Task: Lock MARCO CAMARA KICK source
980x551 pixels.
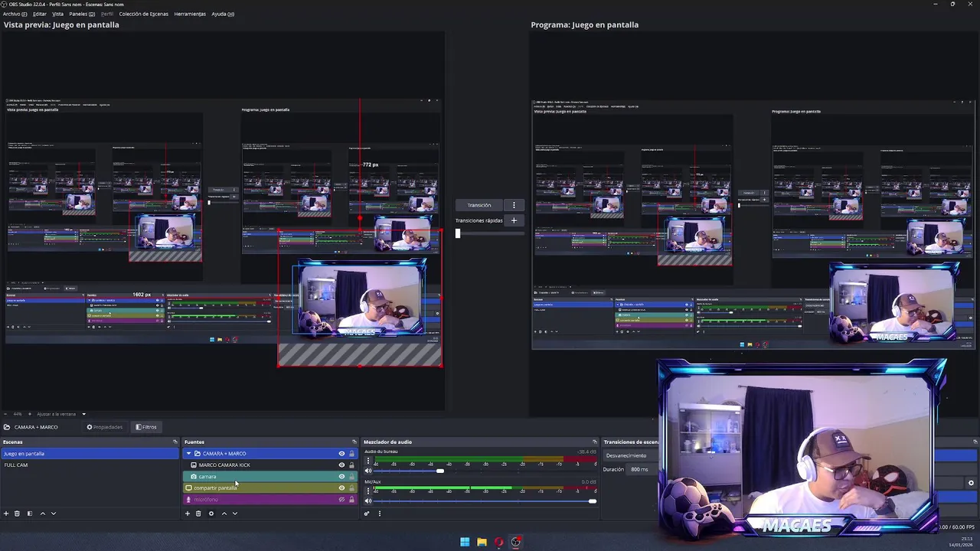Action: [x=351, y=465]
